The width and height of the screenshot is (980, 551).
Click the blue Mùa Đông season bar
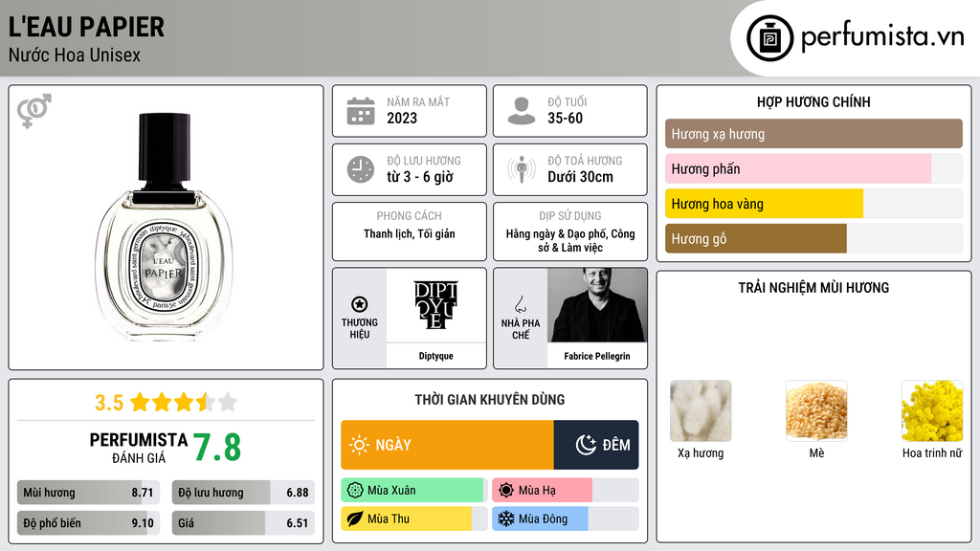coord(540,518)
